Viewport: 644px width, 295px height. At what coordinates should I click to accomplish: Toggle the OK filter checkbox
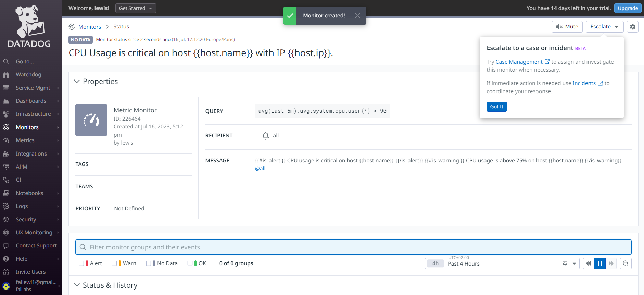tap(190, 263)
